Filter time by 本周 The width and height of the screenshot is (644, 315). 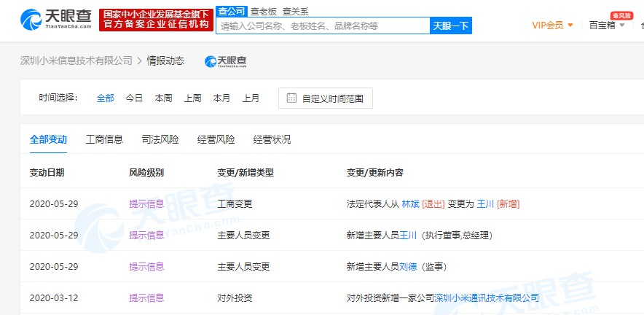tap(163, 98)
